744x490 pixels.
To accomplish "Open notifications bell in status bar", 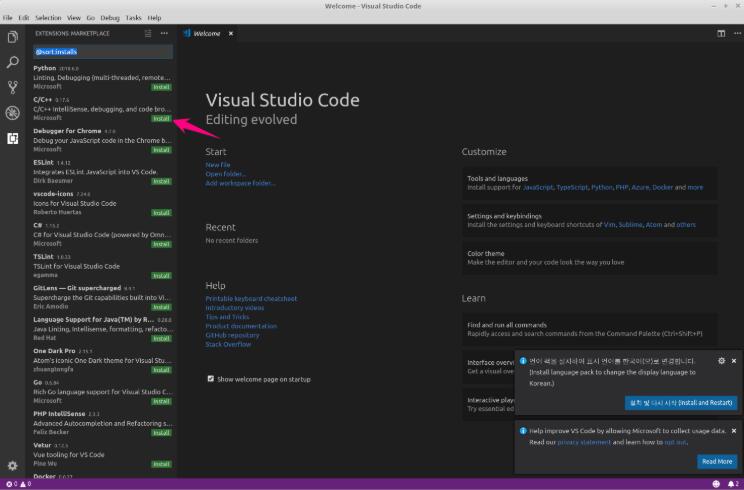I will [x=733, y=484].
